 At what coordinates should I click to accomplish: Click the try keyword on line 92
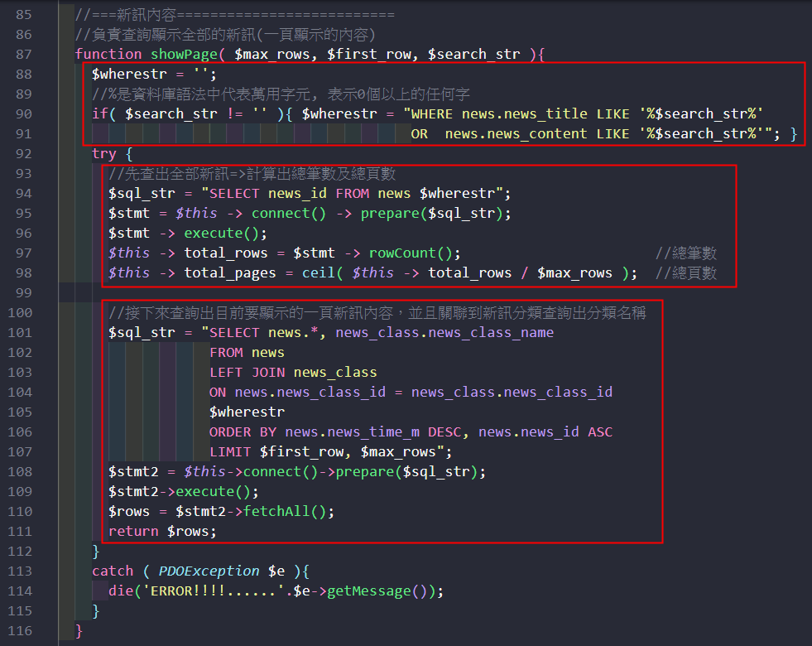[x=104, y=153]
